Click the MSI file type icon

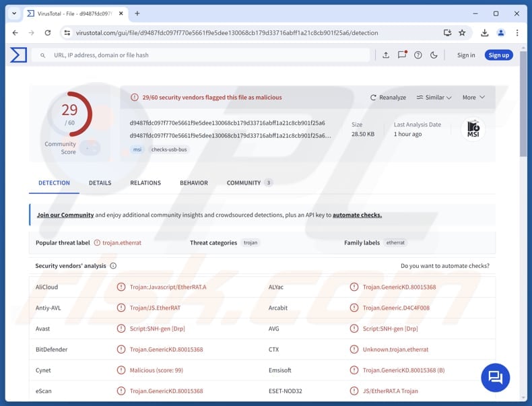point(473,129)
